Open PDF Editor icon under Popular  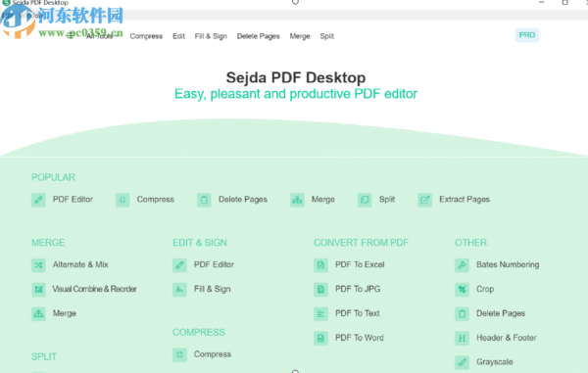[x=38, y=200]
